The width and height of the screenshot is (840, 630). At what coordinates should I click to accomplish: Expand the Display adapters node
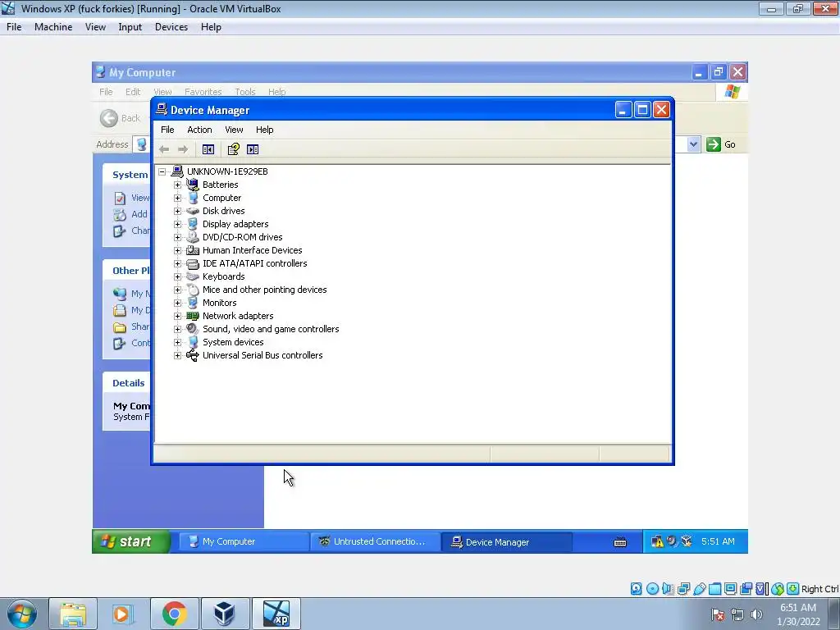[x=177, y=225]
